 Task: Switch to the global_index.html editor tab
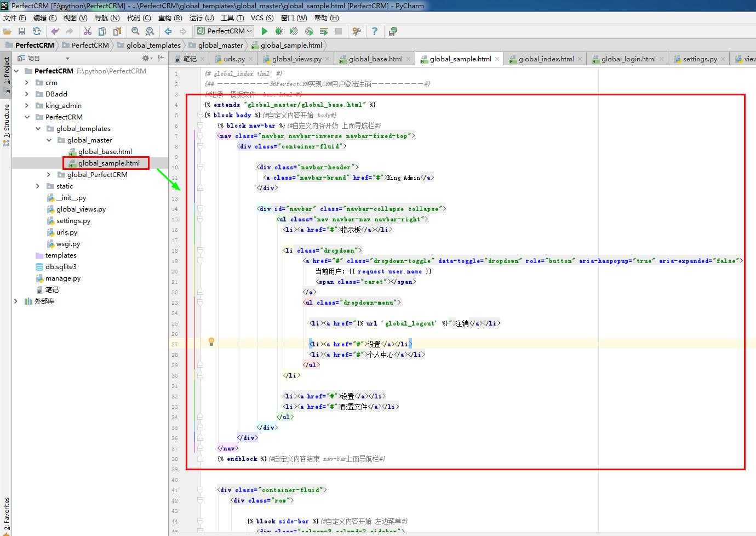[546, 59]
